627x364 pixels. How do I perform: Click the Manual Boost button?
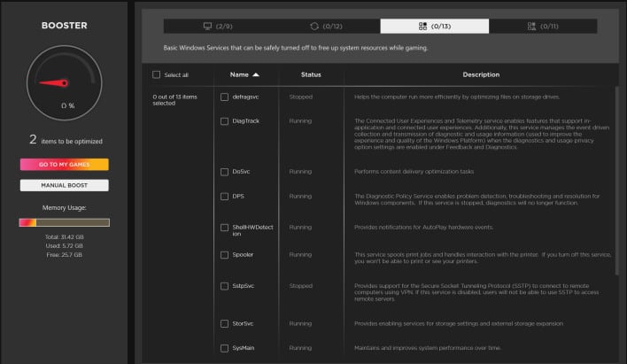[x=64, y=185]
